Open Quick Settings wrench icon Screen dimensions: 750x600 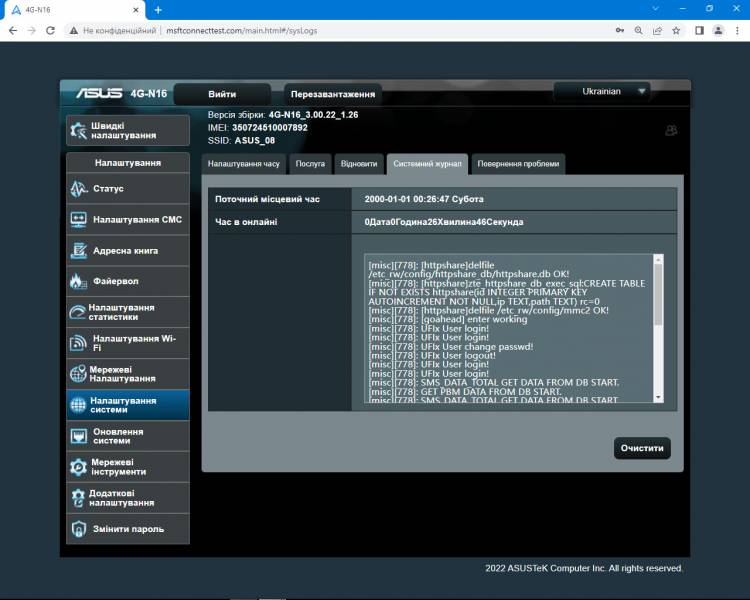(x=78, y=130)
